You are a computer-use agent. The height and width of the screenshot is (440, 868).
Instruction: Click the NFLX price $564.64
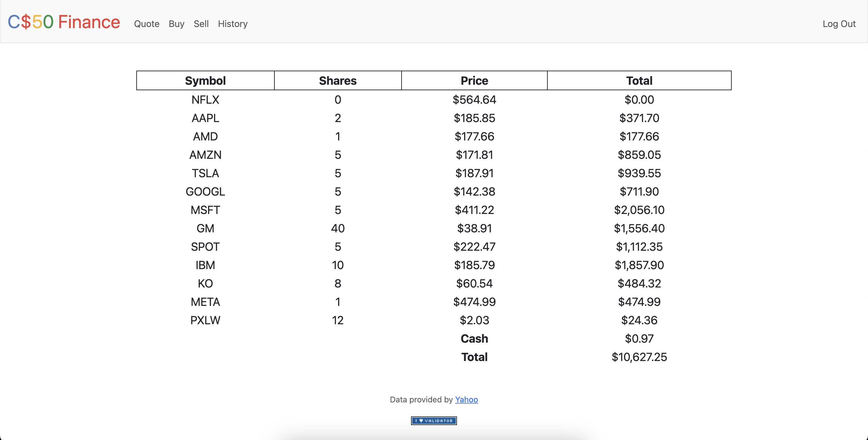pos(474,99)
